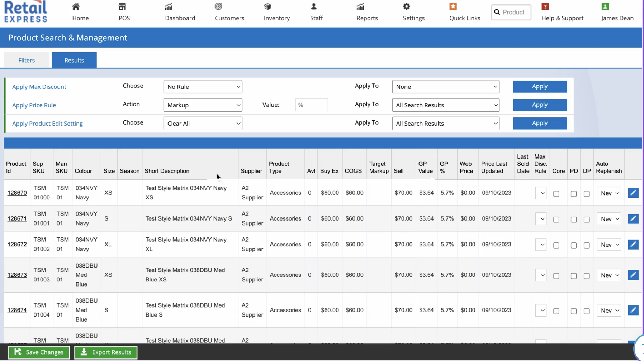Tick Core checkbox for product 128670
The width and height of the screenshot is (644, 361).
click(556, 194)
